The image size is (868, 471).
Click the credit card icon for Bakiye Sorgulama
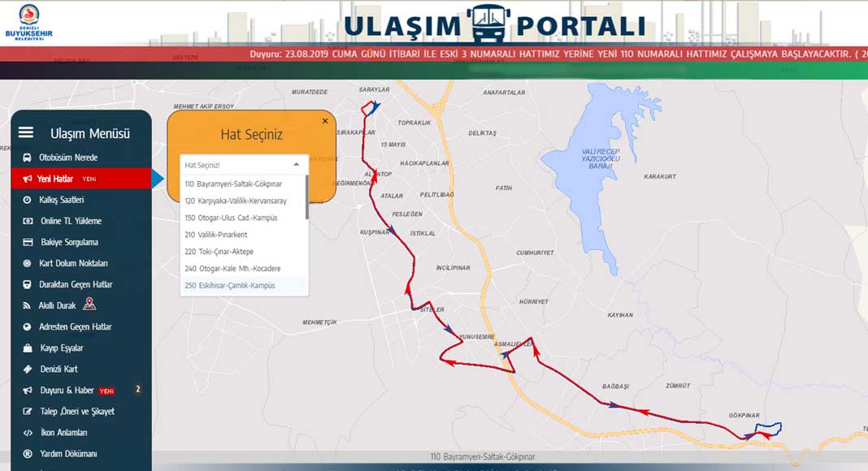(x=27, y=242)
